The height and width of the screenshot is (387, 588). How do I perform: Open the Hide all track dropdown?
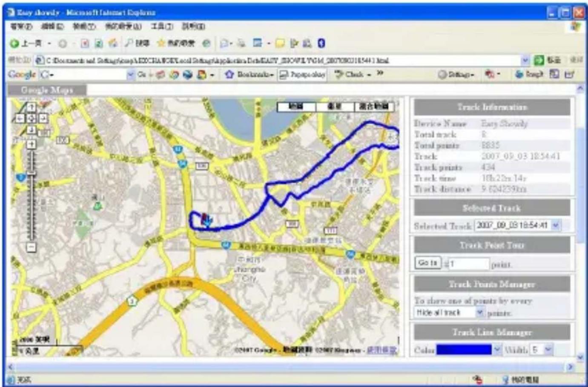pyautogui.click(x=480, y=312)
